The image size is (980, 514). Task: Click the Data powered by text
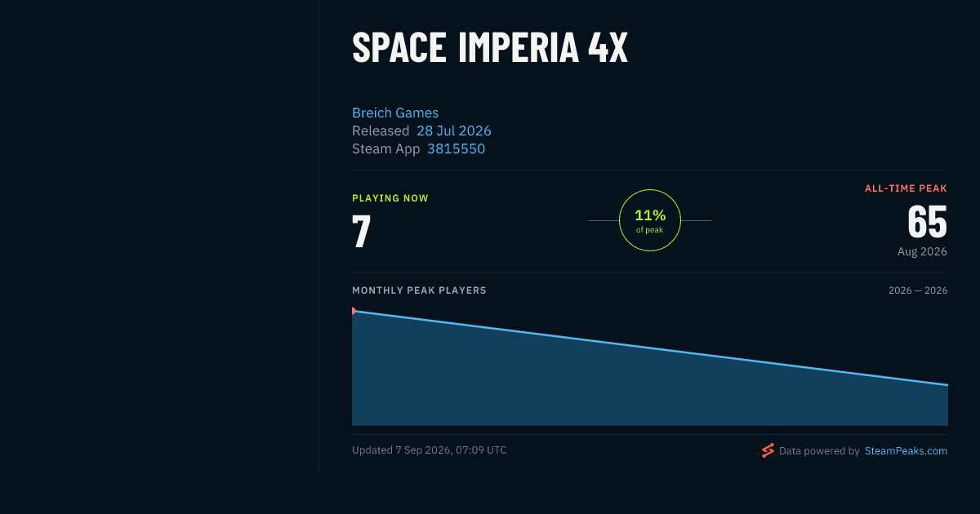click(x=819, y=450)
